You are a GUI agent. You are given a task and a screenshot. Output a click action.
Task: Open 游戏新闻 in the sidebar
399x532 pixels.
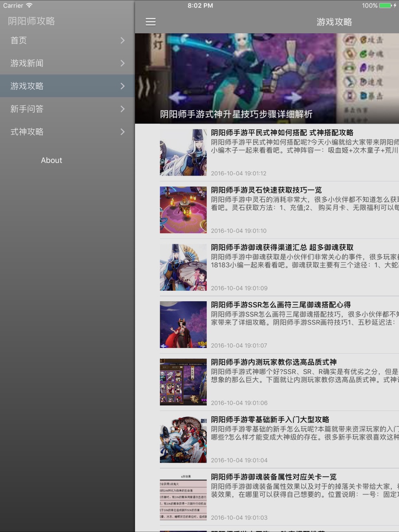click(x=67, y=63)
